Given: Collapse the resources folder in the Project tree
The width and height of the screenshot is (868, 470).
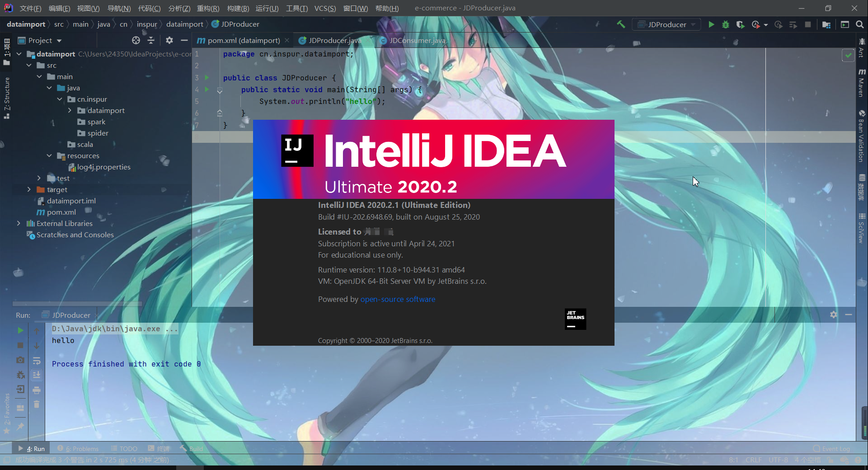Looking at the screenshot, I should (x=50, y=155).
